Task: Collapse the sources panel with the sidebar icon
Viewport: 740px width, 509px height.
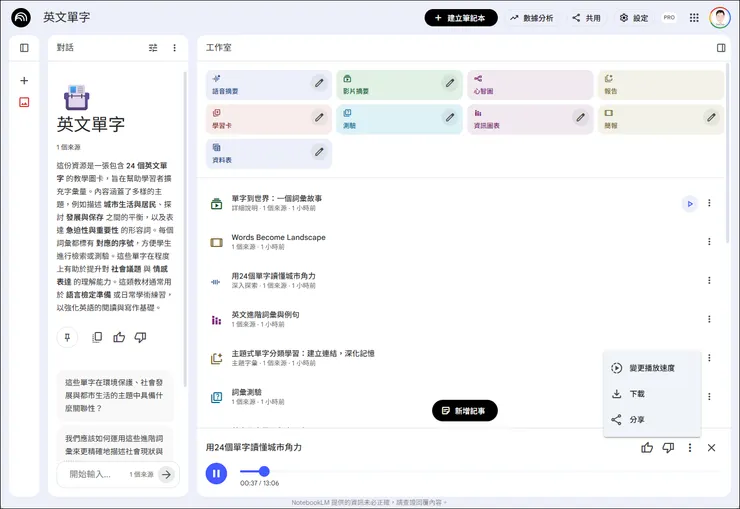Action: tap(24, 48)
